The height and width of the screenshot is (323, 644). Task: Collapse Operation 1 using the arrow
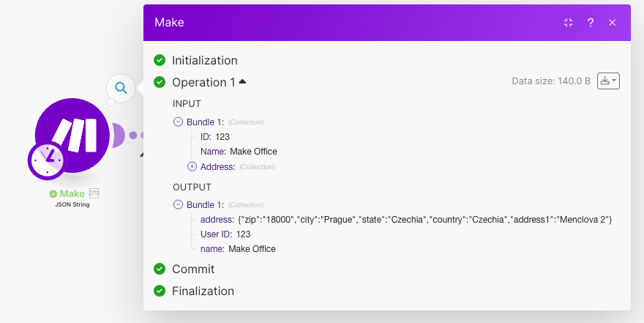tap(242, 81)
